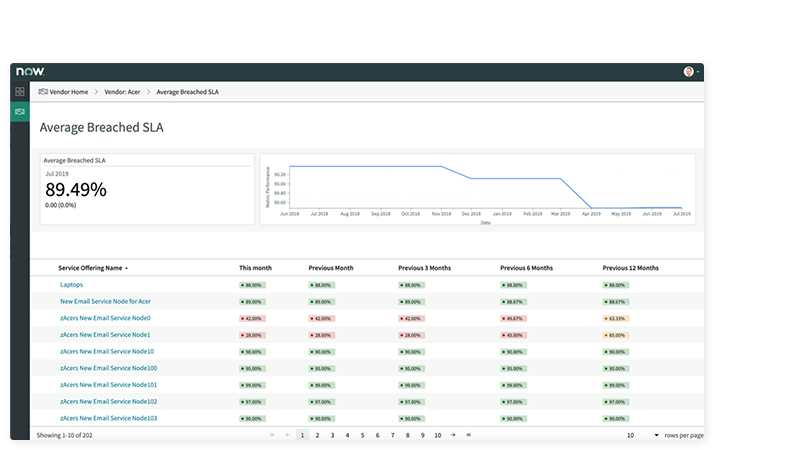Go to page 10 of results
The image size is (800, 450).
[437, 435]
